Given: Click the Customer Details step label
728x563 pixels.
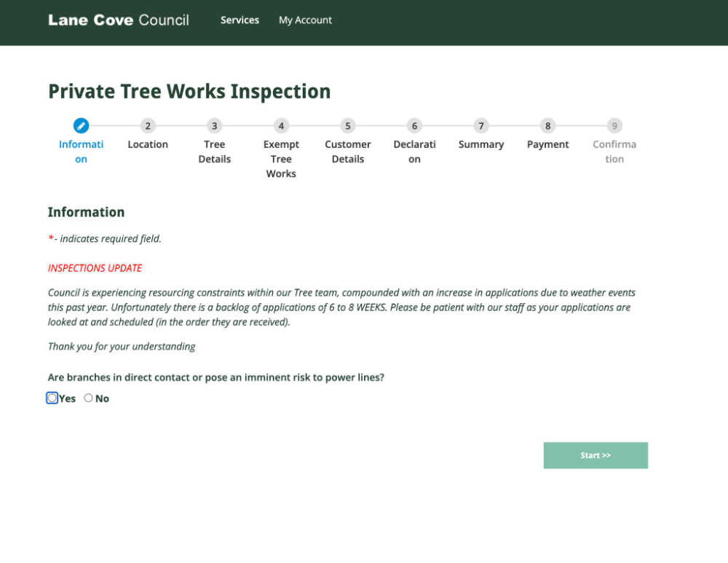Looking at the screenshot, I should [348, 151].
